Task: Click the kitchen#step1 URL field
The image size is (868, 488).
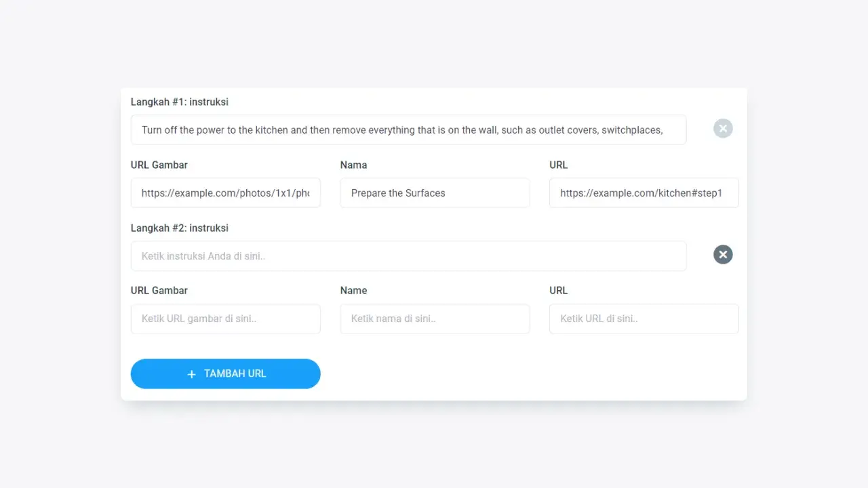Action: [644, 193]
